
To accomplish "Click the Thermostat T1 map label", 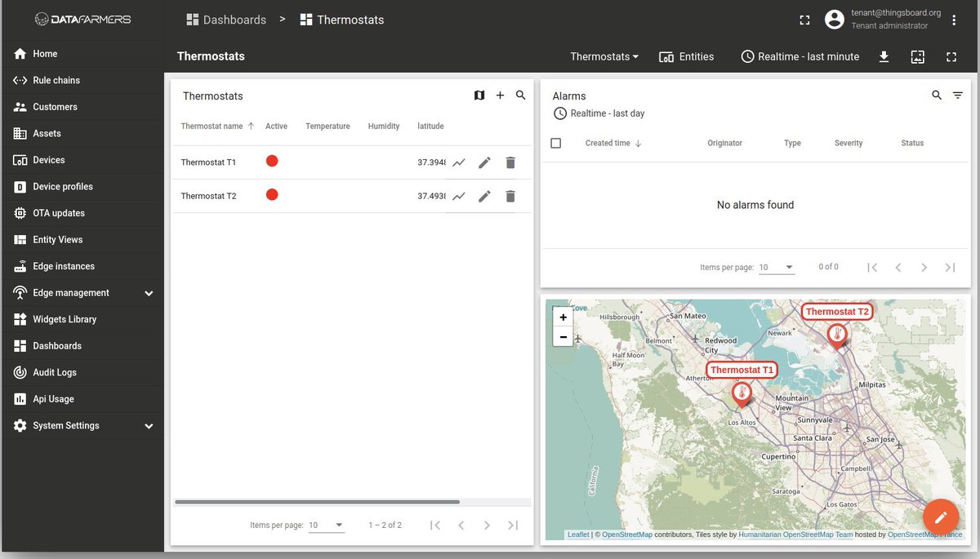I will coord(742,370).
